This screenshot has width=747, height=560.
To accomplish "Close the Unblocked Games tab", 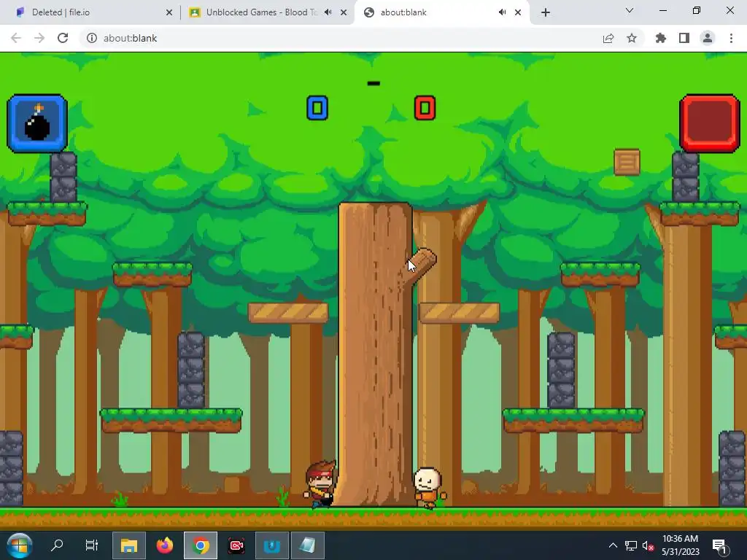I will [x=344, y=12].
